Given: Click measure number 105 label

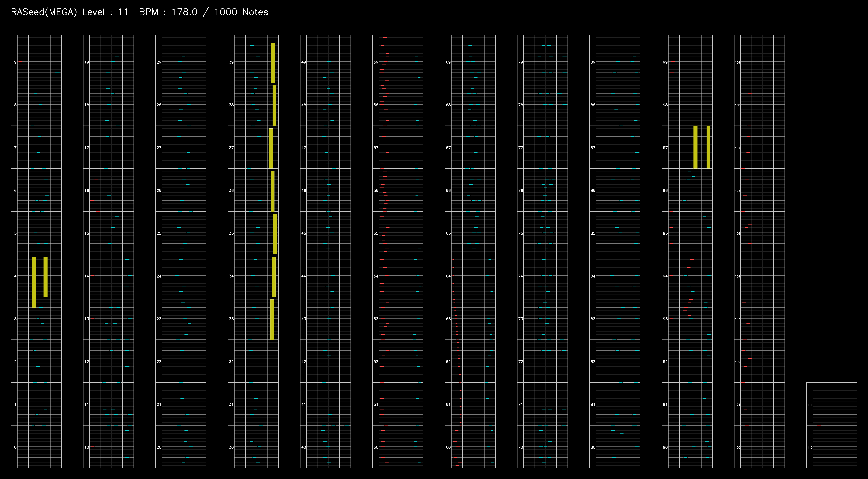Looking at the screenshot, I should point(738,234).
